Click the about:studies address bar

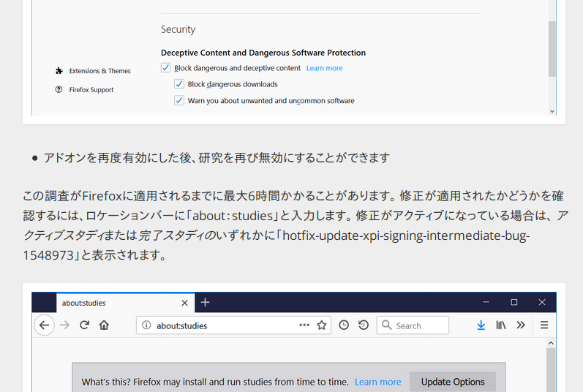coord(233,325)
